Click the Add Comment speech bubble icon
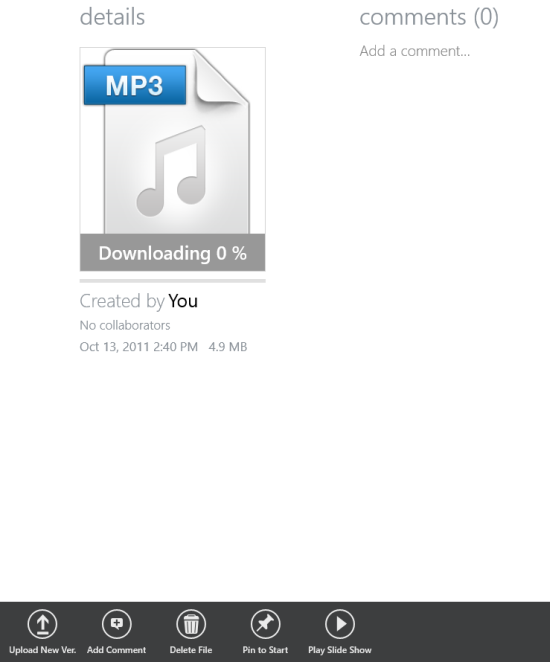 point(117,624)
